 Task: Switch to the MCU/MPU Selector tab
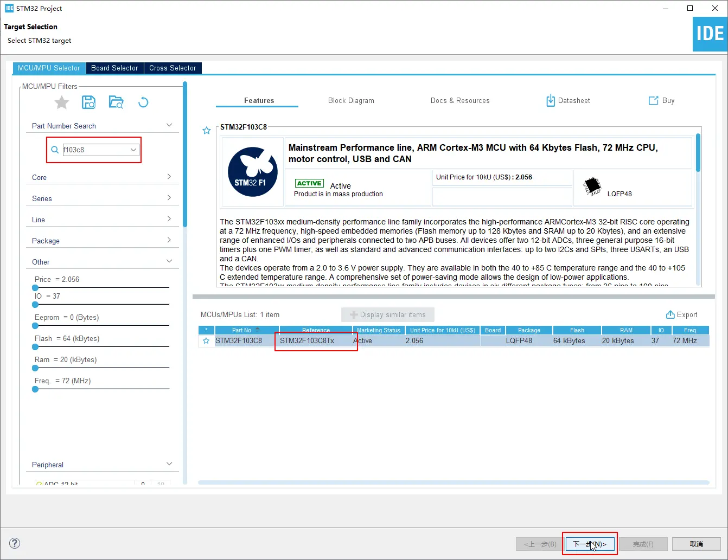[49, 68]
